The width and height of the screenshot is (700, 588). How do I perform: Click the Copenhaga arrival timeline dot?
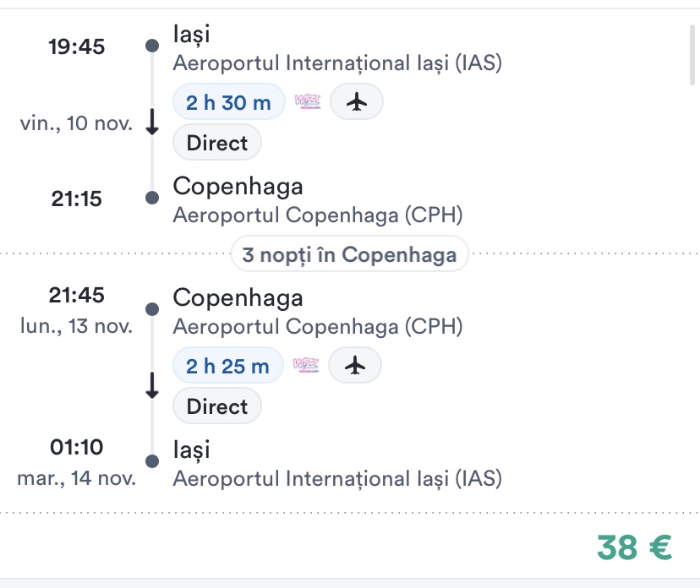coord(152,198)
